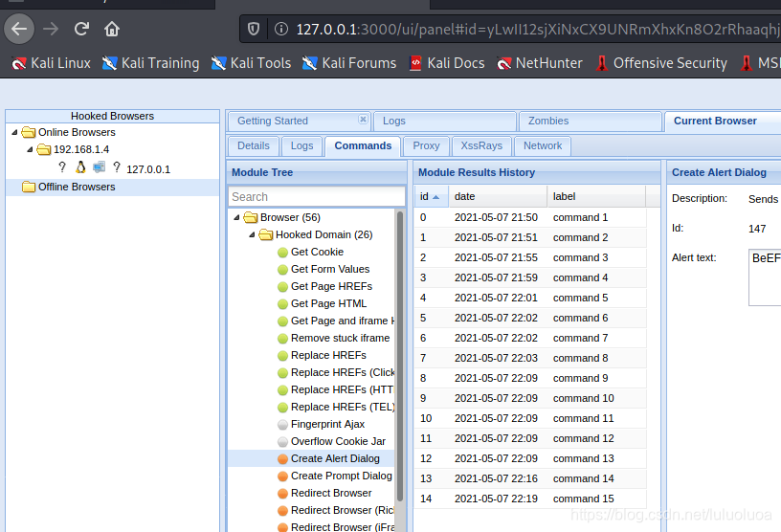Image resolution: width=781 pixels, height=532 pixels.
Task: Click the grey status icon of Fingerprint Ajax
Action: (282, 425)
